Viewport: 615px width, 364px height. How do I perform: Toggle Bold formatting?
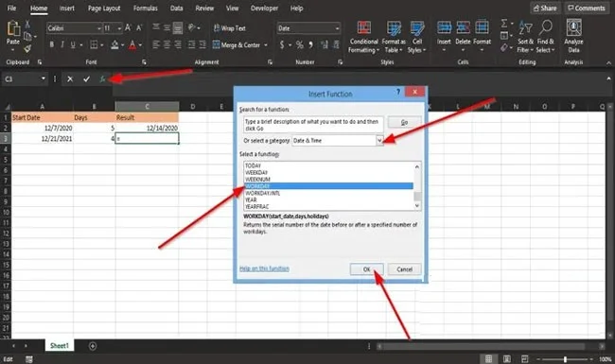click(52, 45)
